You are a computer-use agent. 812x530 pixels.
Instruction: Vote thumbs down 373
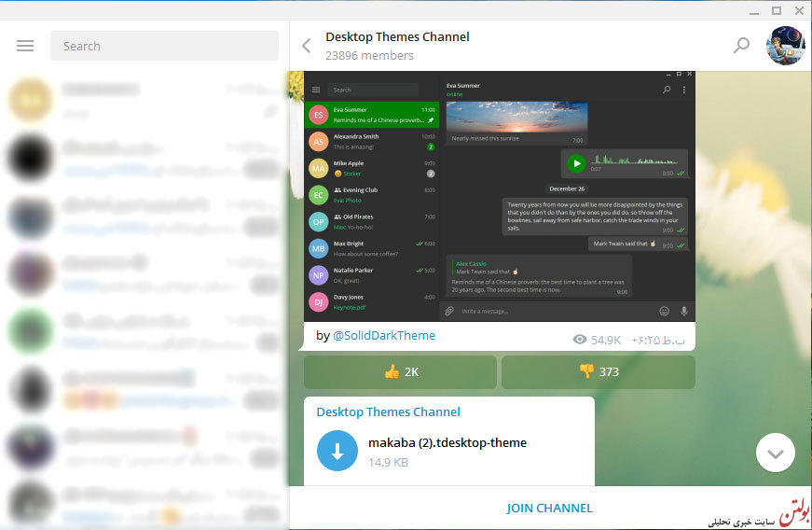click(599, 372)
